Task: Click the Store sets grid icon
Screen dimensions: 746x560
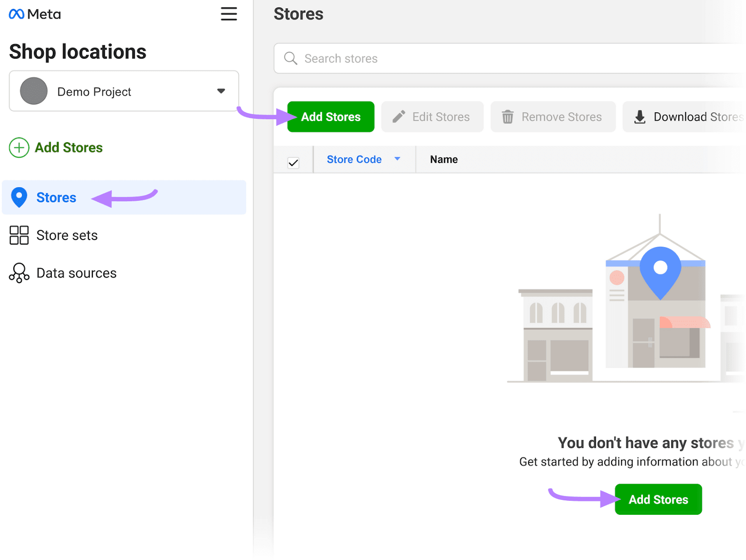Action: click(x=19, y=235)
